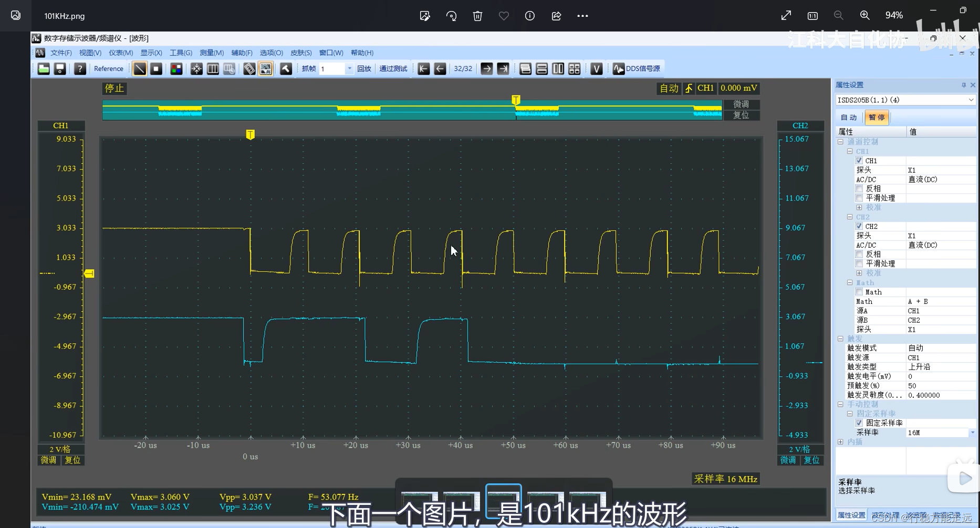Uncheck the CH2 channel checkbox
This screenshot has height=528, width=980.
tap(859, 226)
